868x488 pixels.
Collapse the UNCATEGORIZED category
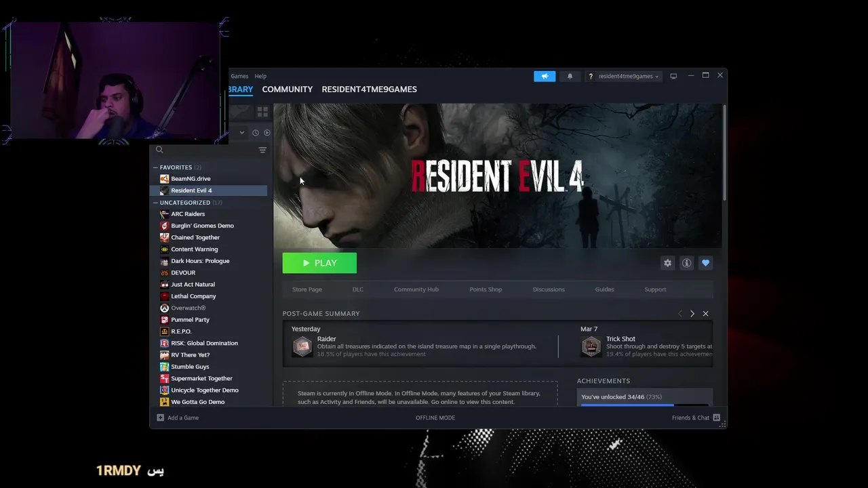click(155, 203)
